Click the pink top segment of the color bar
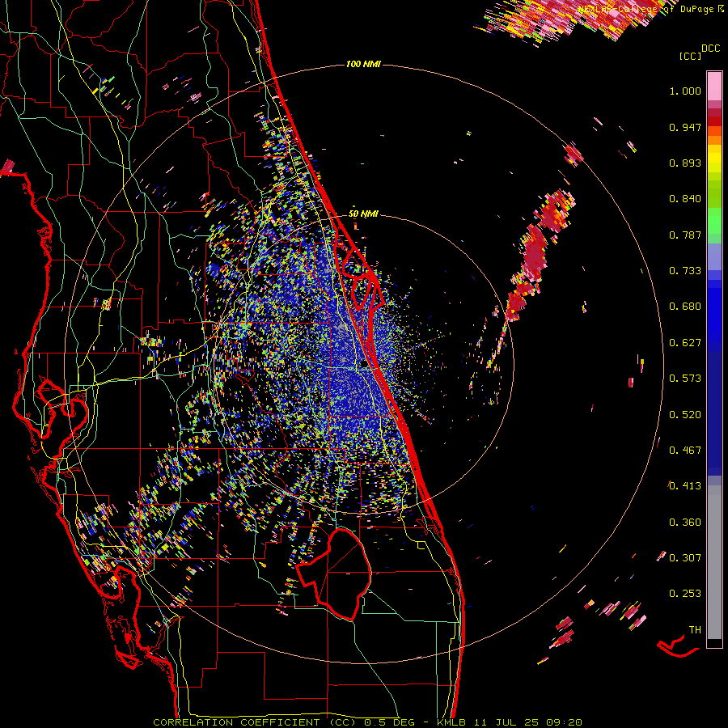The width and height of the screenshot is (728, 728). click(714, 86)
